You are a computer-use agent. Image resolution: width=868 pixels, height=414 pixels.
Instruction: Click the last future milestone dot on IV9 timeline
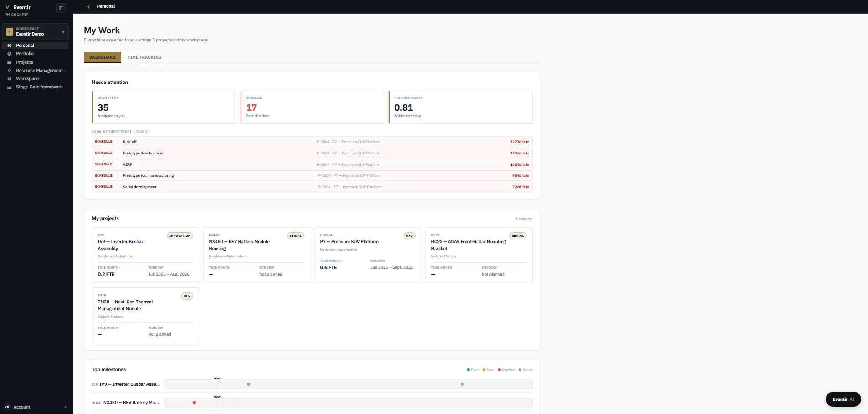coord(462,384)
